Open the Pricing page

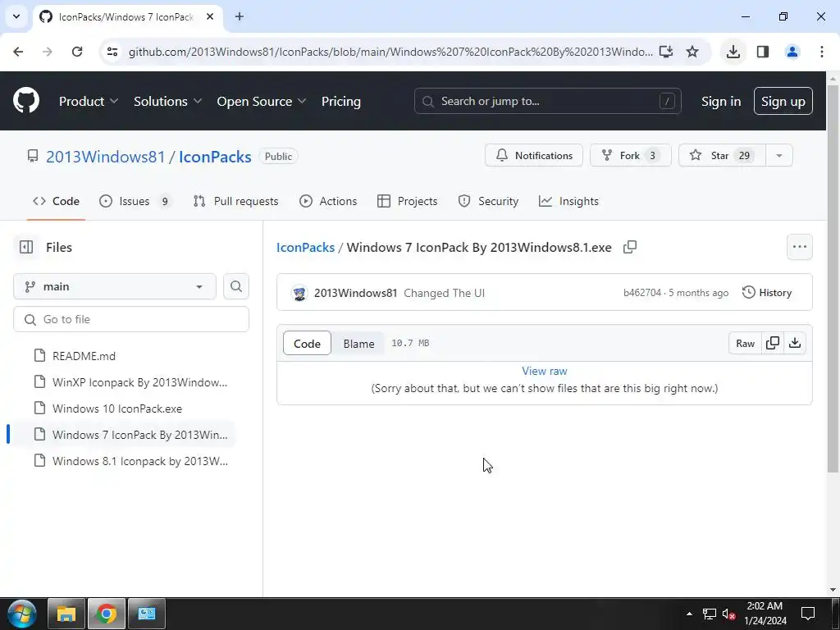[340, 101]
